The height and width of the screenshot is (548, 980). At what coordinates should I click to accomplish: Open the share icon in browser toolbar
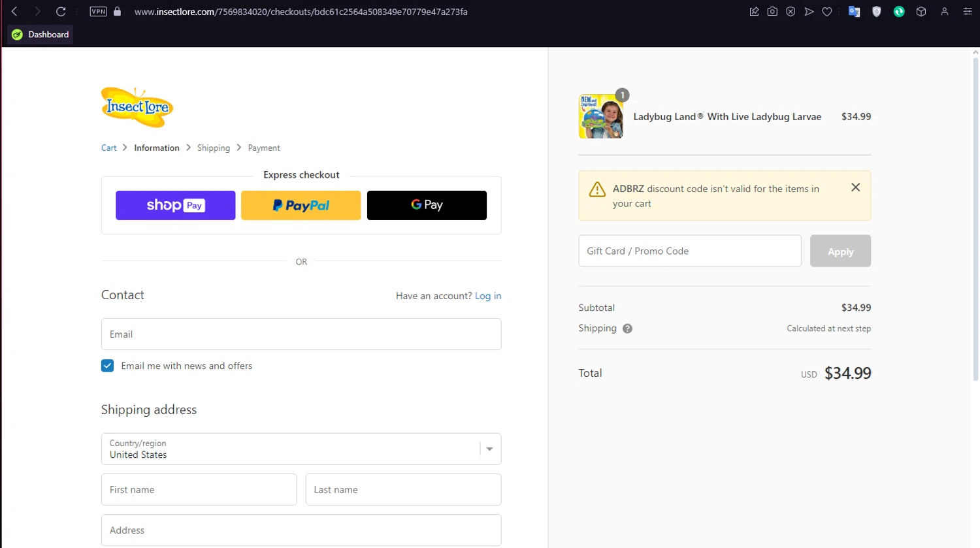[754, 12]
